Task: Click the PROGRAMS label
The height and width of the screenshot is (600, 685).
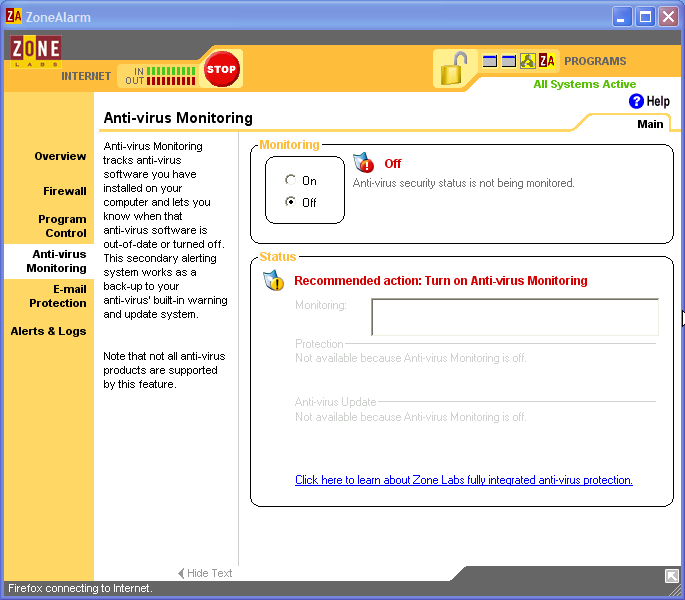Action: click(595, 61)
